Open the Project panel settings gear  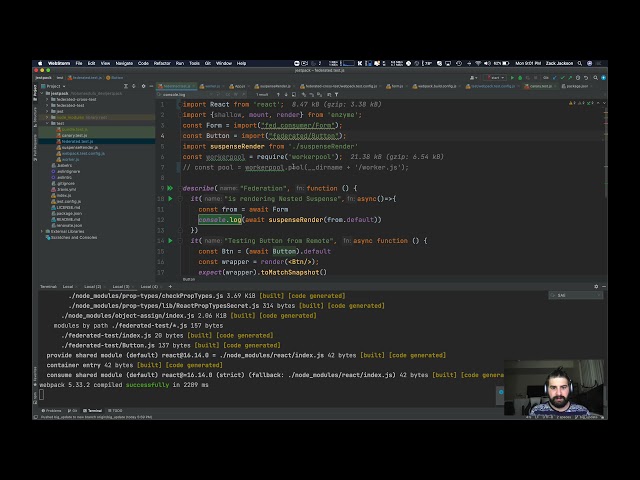pyautogui.click(x=143, y=86)
